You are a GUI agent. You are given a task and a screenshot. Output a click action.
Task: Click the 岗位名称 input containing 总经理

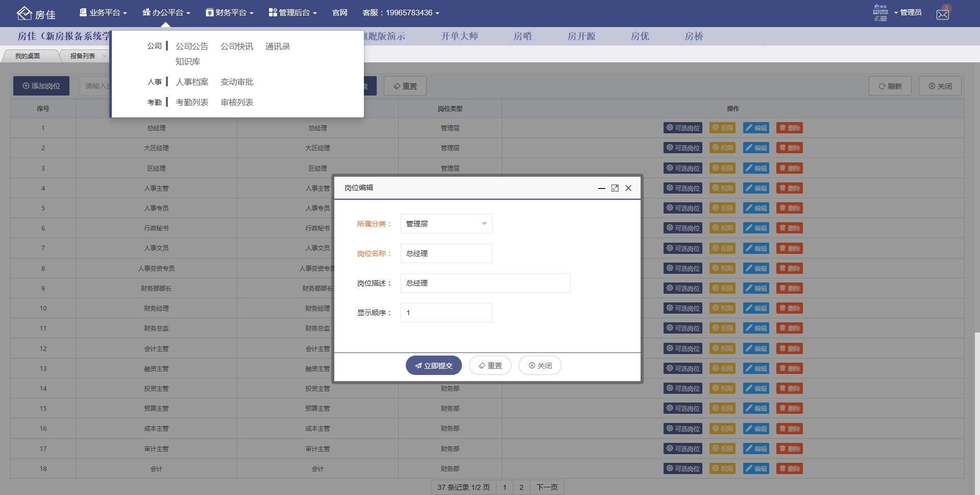point(446,253)
